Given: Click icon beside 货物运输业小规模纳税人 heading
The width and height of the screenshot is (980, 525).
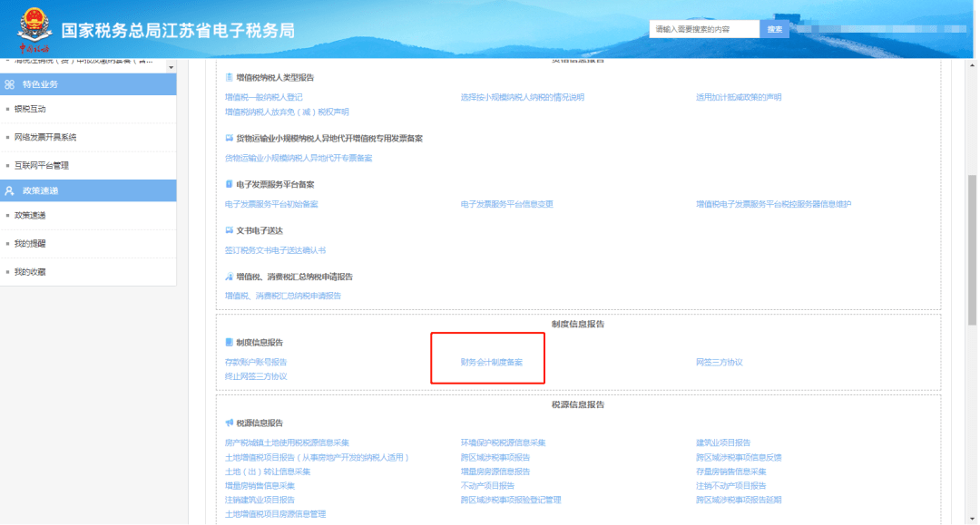Looking at the screenshot, I should pyautogui.click(x=229, y=138).
